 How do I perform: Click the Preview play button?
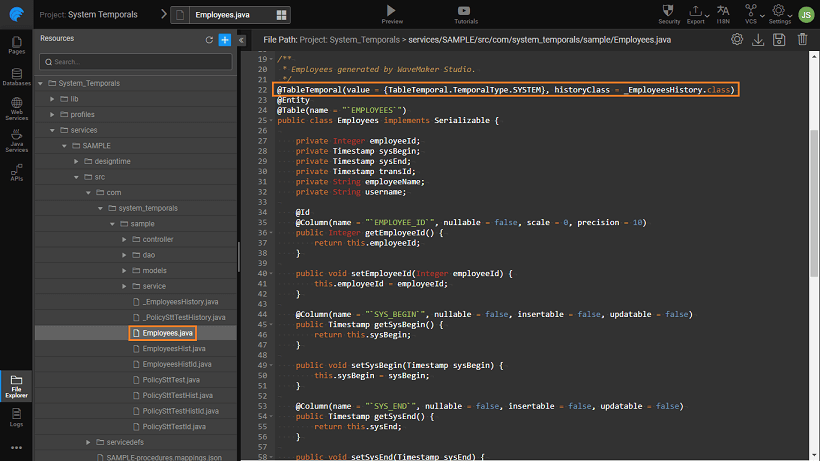point(392,10)
